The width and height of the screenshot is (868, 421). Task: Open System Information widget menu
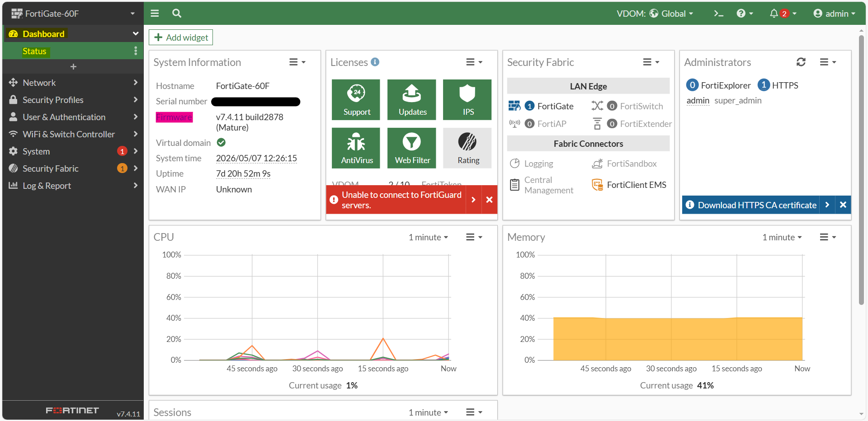pos(297,62)
